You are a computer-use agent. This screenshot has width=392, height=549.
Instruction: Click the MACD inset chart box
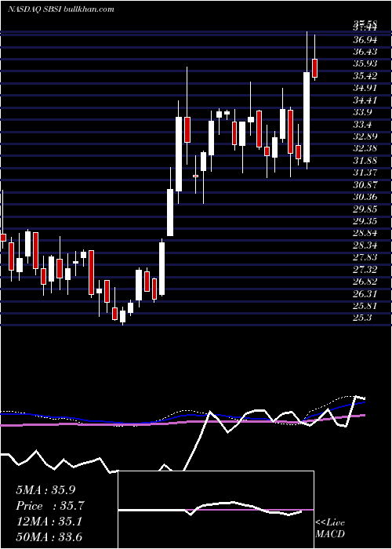(x=216, y=510)
